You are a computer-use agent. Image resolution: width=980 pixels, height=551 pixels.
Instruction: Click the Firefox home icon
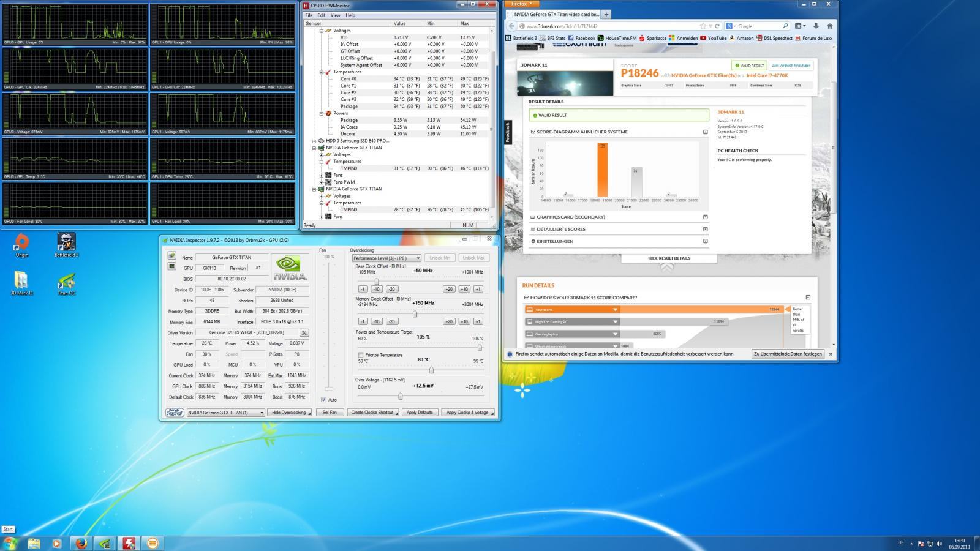click(x=830, y=26)
